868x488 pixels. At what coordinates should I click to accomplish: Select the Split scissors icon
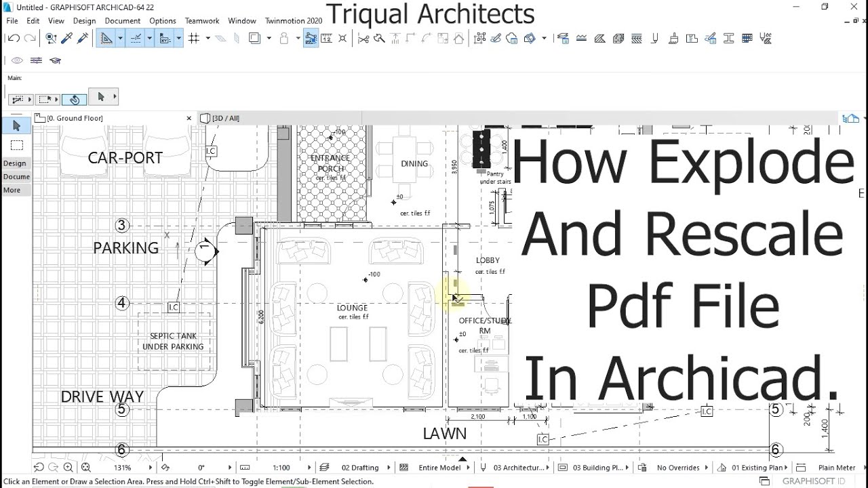pyautogui.click(x=363, y=39)
